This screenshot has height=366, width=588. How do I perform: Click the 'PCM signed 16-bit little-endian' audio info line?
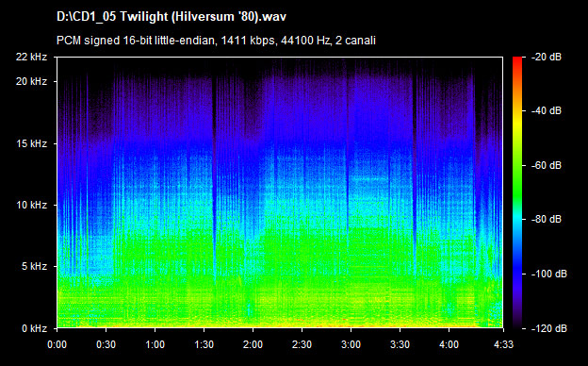(216, 41)
